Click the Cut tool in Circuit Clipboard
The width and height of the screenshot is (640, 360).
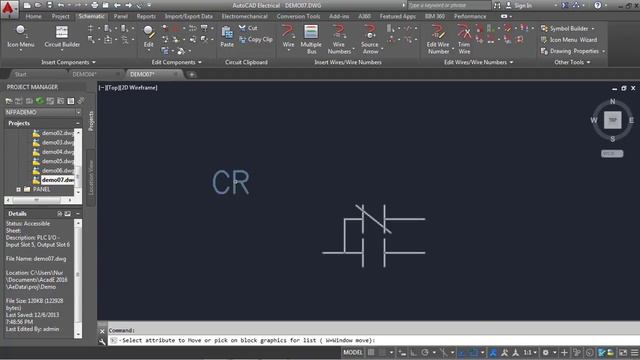point(248,28)
